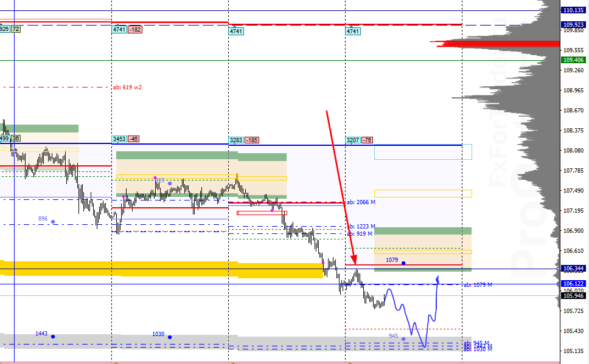Click the faded 945 label

coord(393,336)
